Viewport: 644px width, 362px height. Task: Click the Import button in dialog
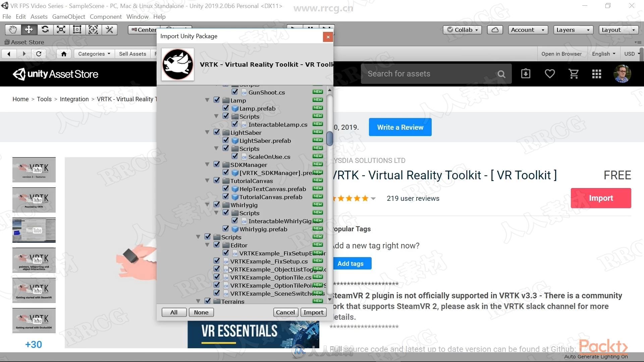coord(313,312)
